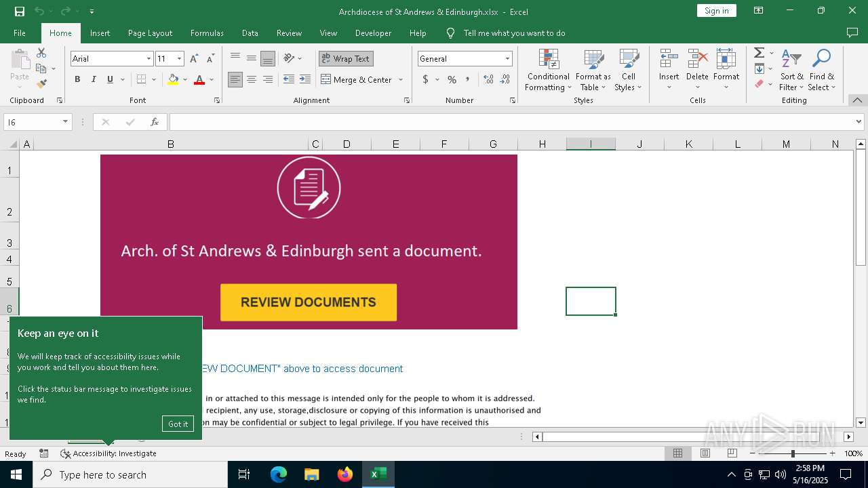Apply Percent Style format
This screenshot has width=868, height=488.
[452, 79]
